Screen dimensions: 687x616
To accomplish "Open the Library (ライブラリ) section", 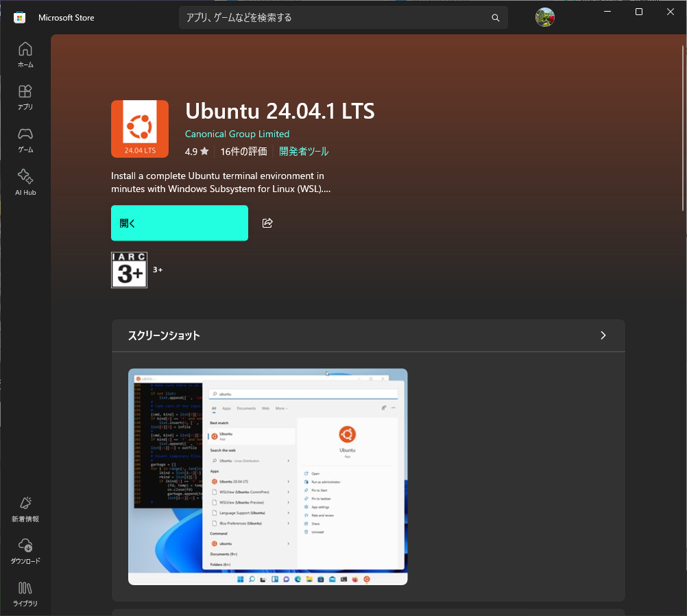I will pos(25,594).
